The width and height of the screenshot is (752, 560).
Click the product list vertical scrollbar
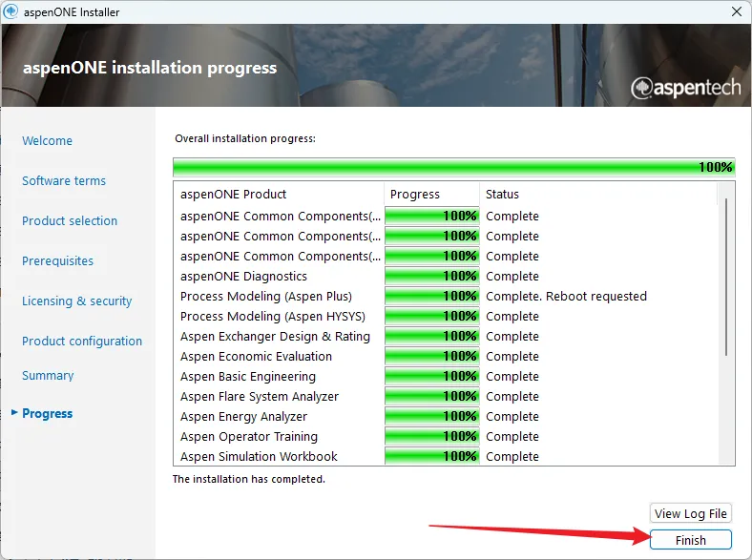click(726, 277)
